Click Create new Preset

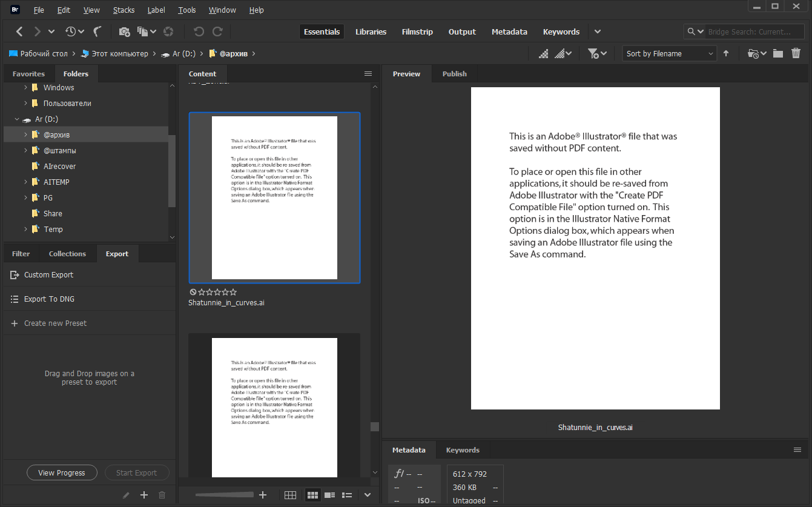pyautogui.click(x=89, y=323)
